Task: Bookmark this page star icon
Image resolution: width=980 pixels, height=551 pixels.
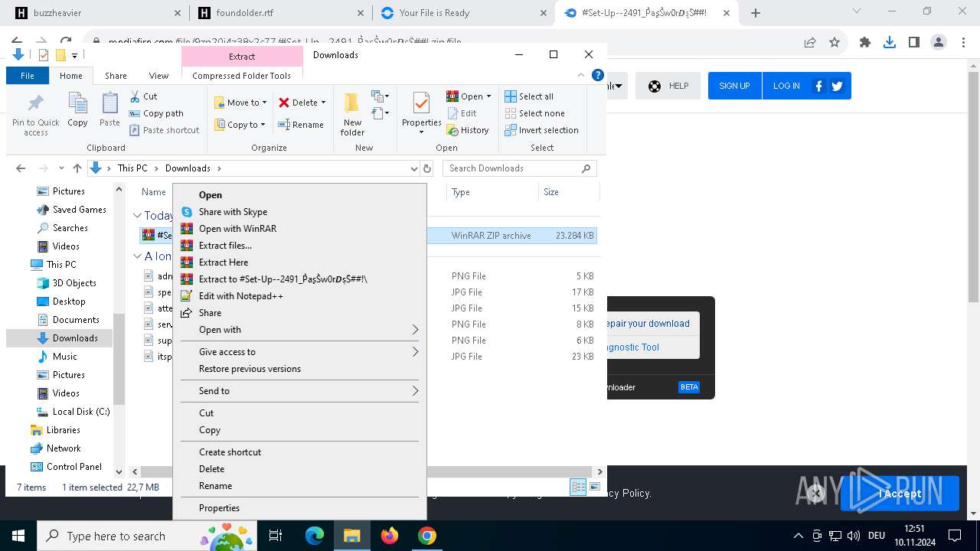Action: pos(835,43)
